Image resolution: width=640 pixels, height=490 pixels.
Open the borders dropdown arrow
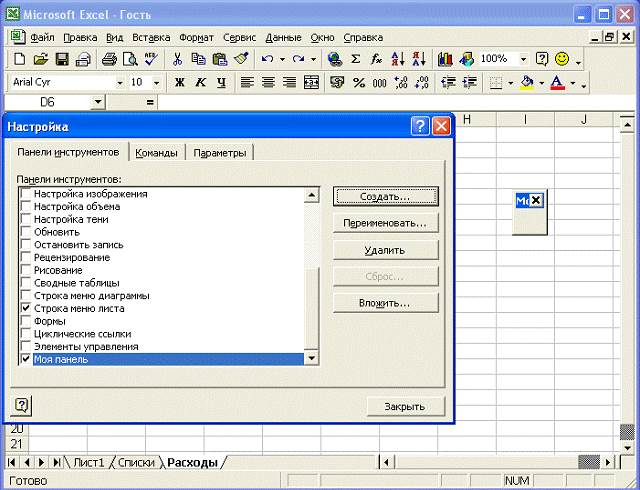tap(510, 83)
